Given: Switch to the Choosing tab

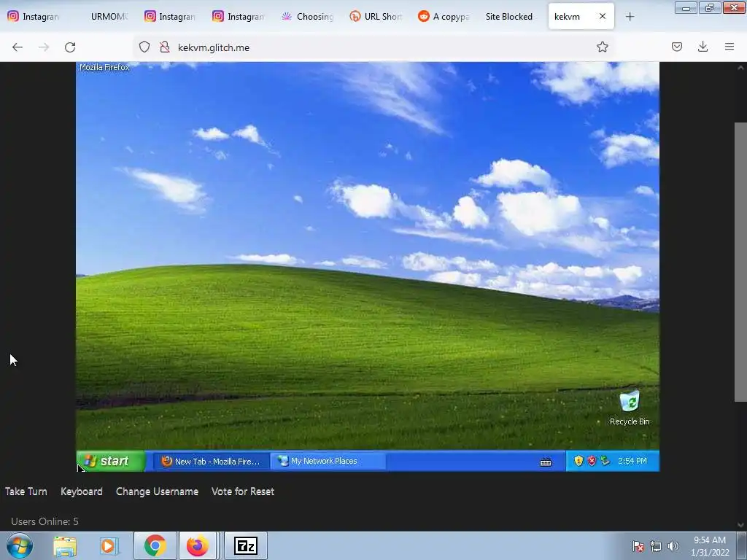Looking at the screenshot, I should click(x=307, y=17).
